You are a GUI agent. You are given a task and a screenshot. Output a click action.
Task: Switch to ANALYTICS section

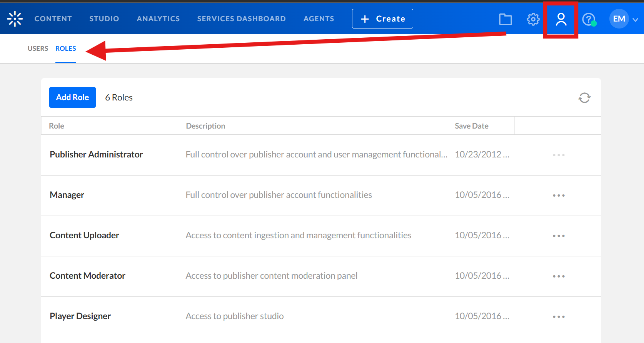tap(158, 19)
